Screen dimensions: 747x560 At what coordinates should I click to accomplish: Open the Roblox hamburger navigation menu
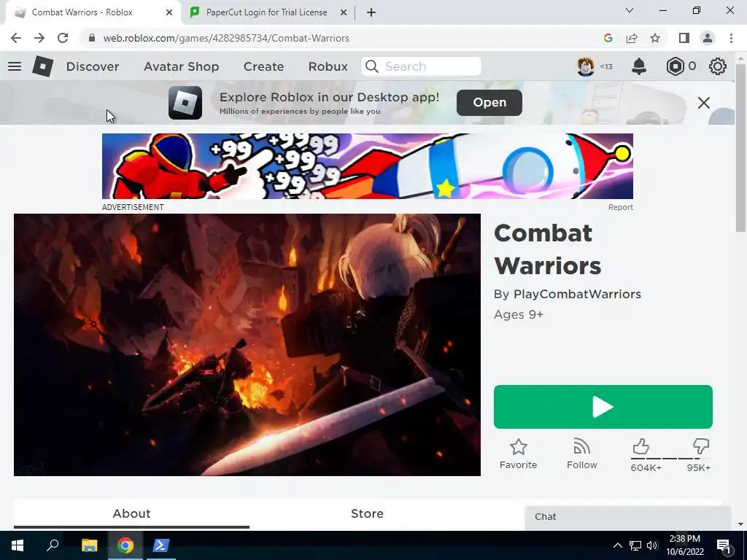click(x=15, y=66)
